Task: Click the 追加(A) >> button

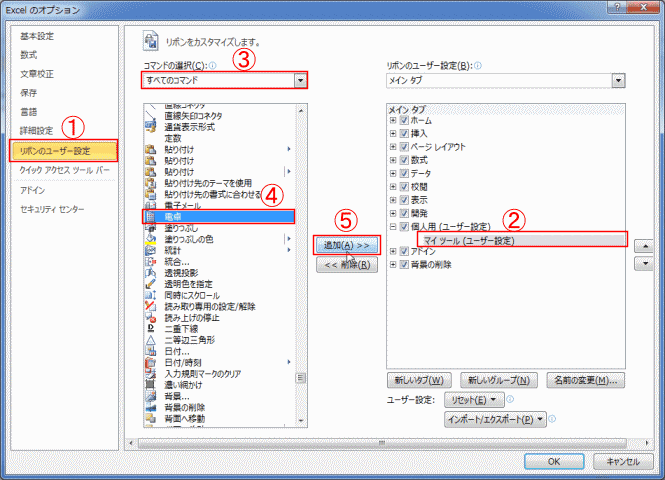Action: point(346,246)
